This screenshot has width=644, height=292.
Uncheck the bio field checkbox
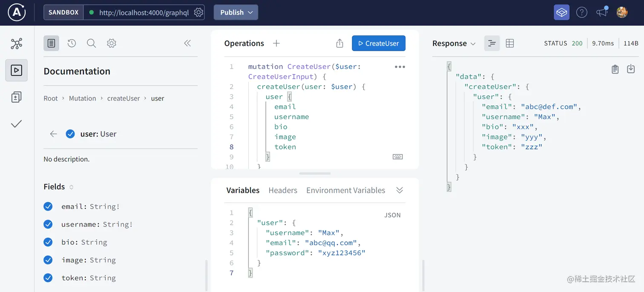pyautogui.click(x=48, y=242)
